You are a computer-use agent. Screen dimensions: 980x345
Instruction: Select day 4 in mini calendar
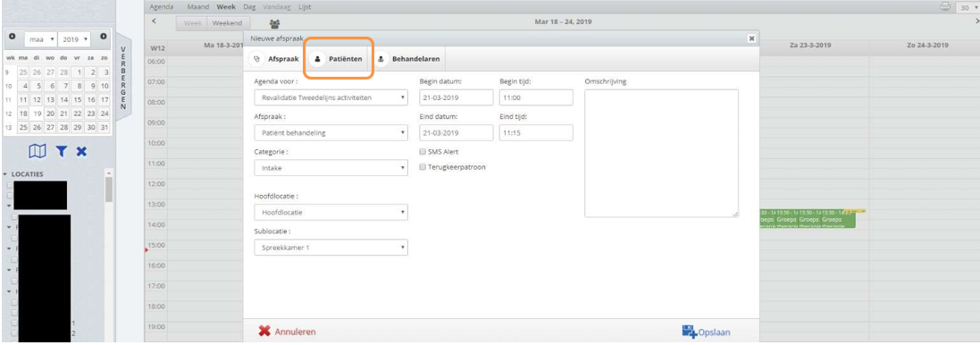pyautogui.click(x=24, y=86)
